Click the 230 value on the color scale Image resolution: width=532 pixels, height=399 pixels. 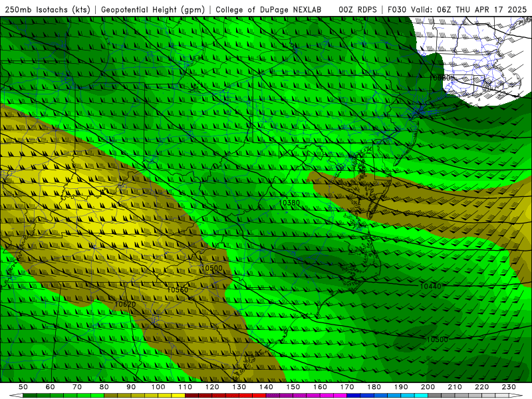coord(509,387)
